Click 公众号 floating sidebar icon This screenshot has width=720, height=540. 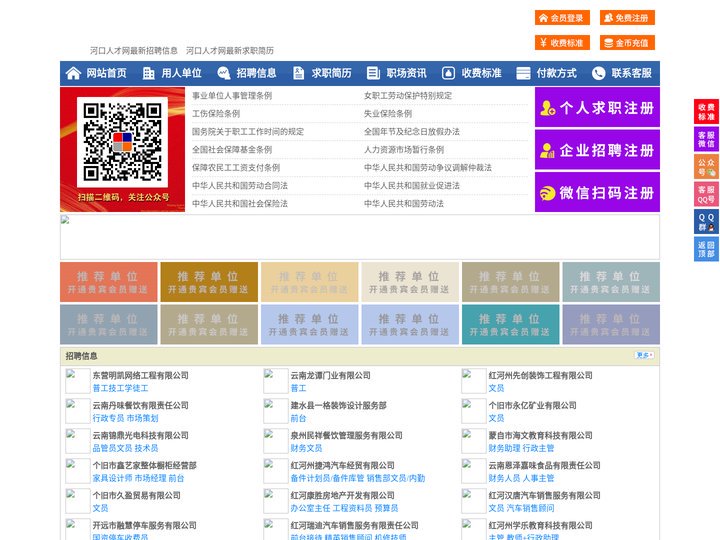tap(706, 167)
